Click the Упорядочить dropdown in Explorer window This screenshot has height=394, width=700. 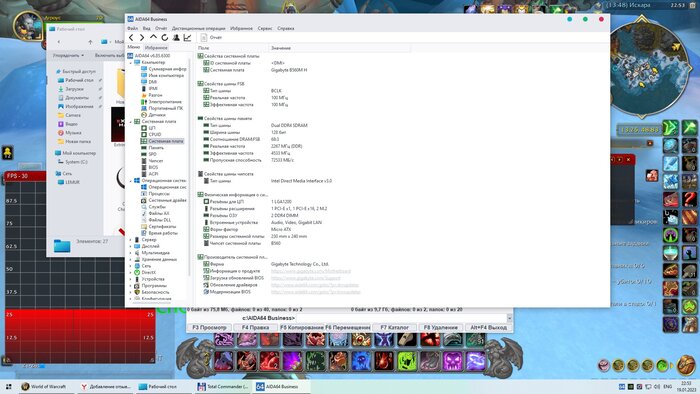click(x=68, y=55)
